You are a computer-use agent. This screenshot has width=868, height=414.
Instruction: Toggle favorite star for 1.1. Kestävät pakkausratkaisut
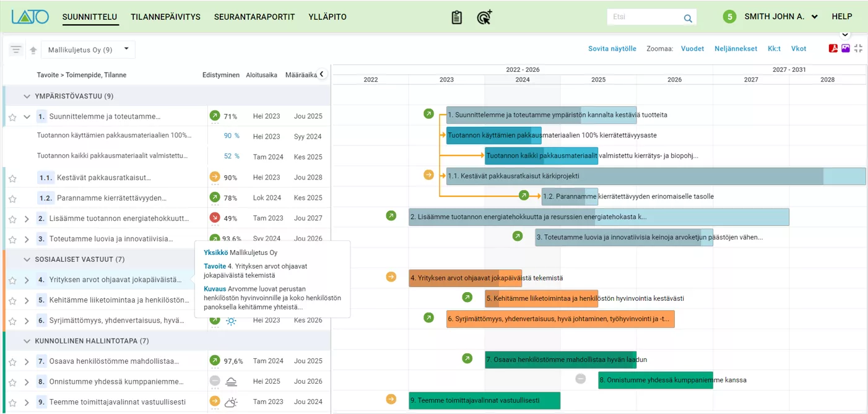tap(12, 178)
